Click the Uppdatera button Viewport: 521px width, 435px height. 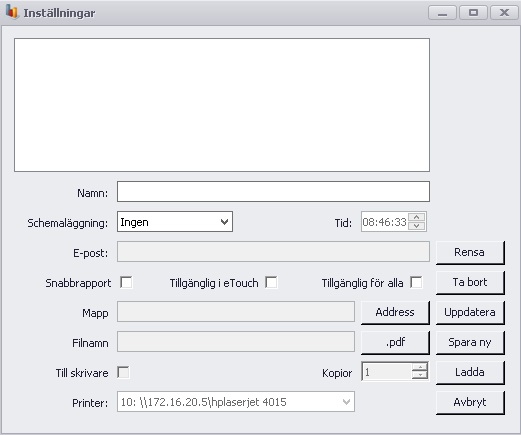470,313
